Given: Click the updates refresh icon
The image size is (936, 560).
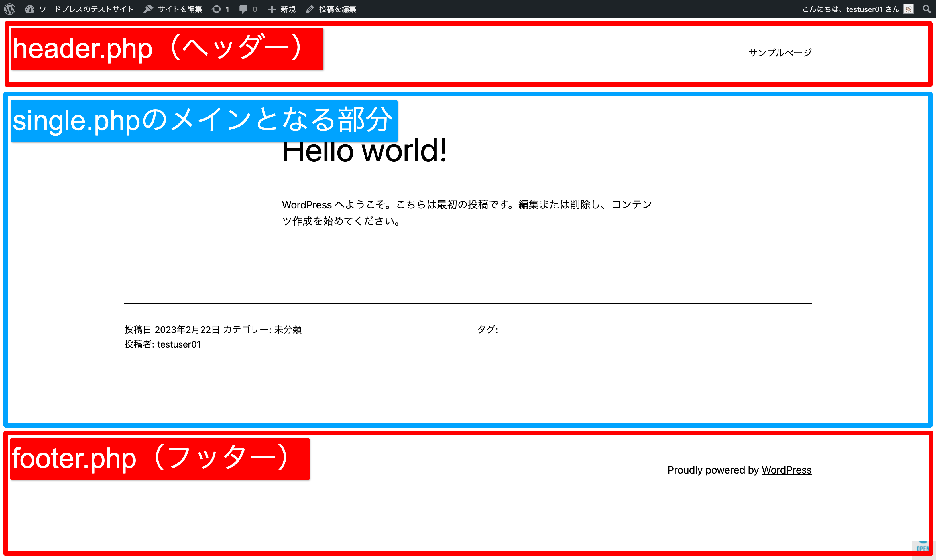Looking at the screenshot, I should point(217,9).
